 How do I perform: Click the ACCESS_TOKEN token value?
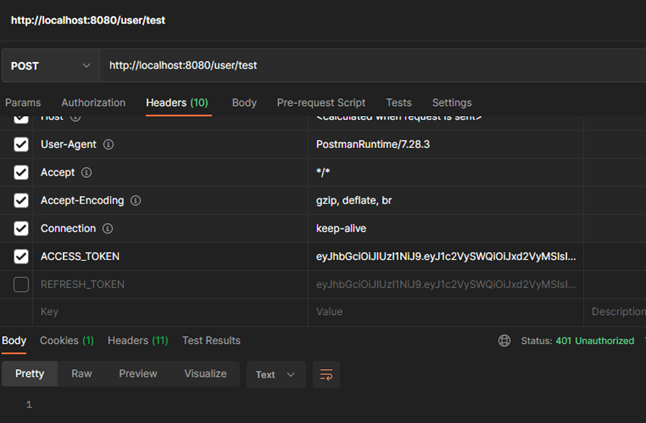click(446, 257)
